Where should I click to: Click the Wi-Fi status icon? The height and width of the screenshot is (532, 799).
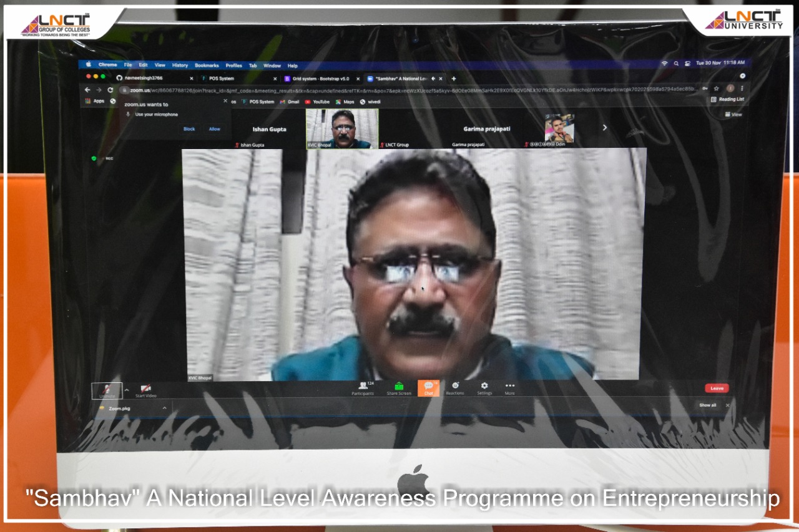664,63
